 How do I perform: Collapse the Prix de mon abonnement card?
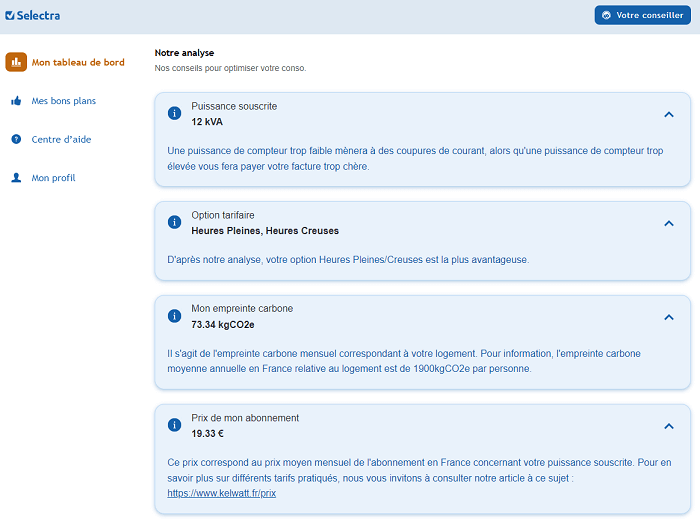point(669,426)
